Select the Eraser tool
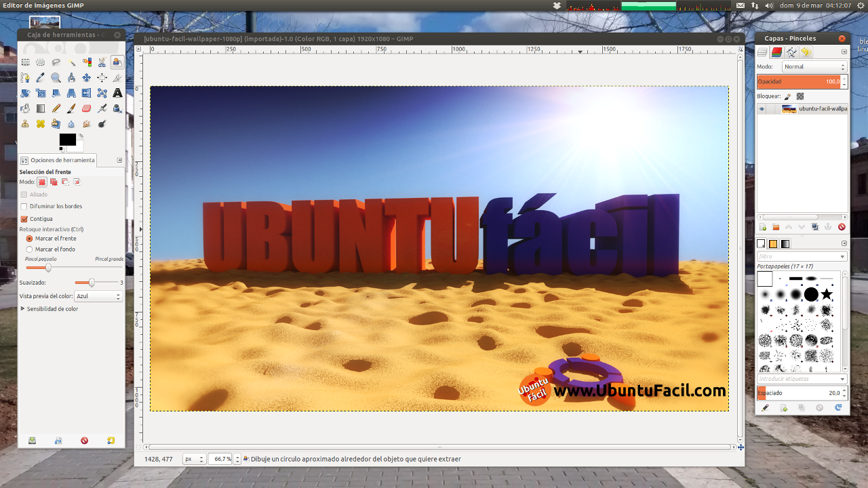868x488 pixels. click(87, 108)
